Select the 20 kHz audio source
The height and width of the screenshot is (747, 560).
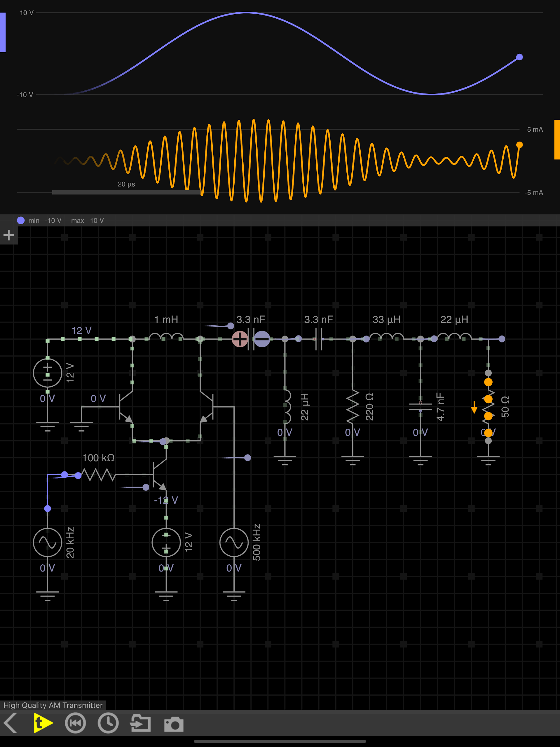coord(47,542)
